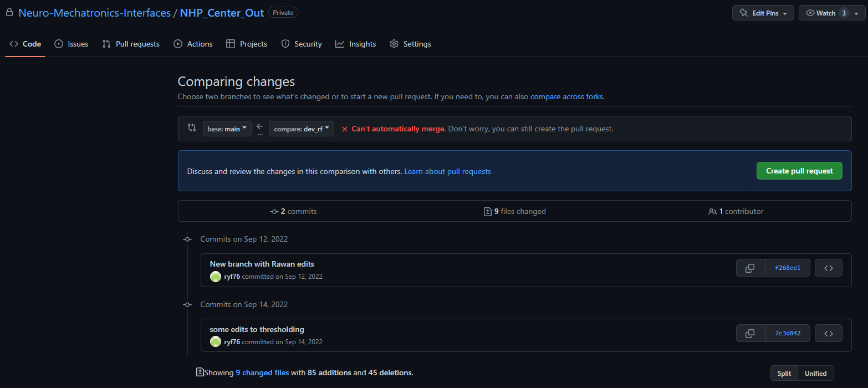Open commit hash link f268ee1
868x388 pixels.
pos(787,268)
